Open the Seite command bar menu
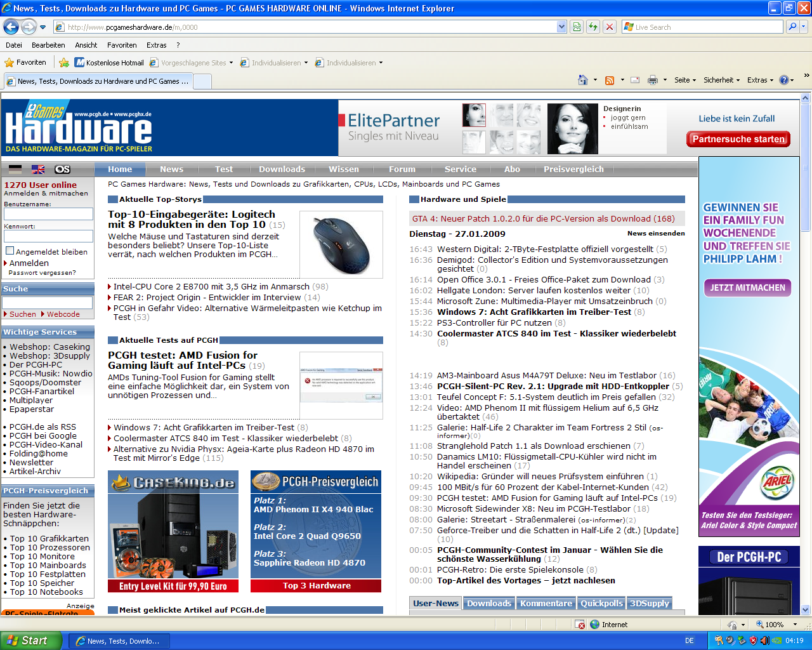Viewport: 812px width, 650px height. click(x=685, y=80)
